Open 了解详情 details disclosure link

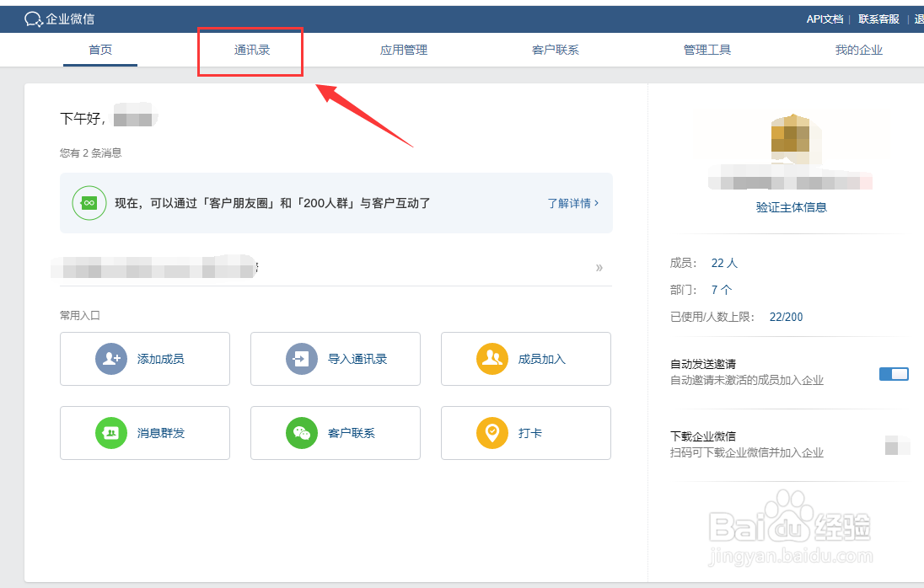[571, 202]
